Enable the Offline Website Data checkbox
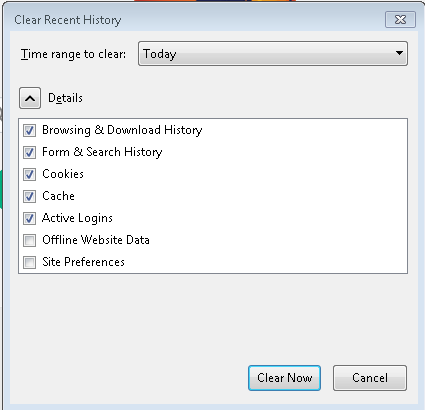The height and width of the screenshot is (410, 425). tap(29, 240)
